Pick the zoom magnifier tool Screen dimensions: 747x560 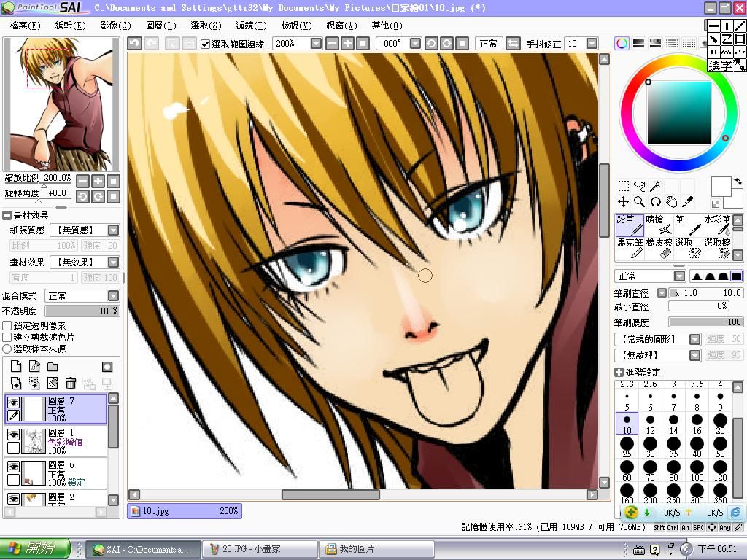(x=639, y=202)
